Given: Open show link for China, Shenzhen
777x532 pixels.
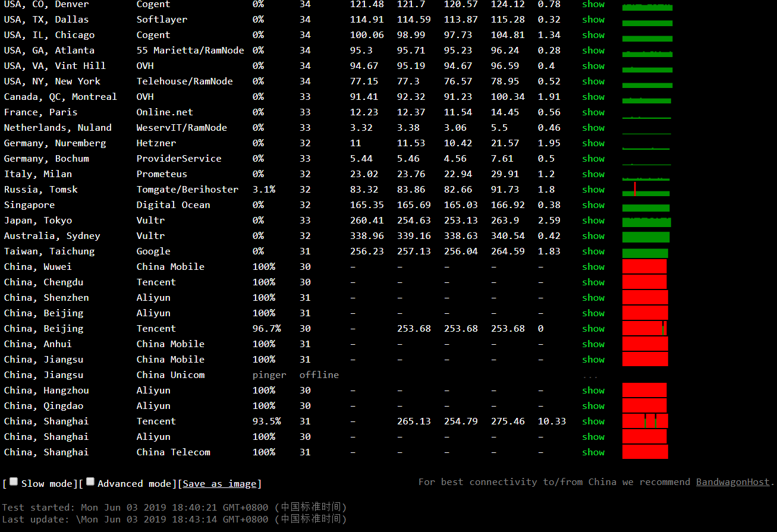Looking at the screenshot, I should (593, 298).
